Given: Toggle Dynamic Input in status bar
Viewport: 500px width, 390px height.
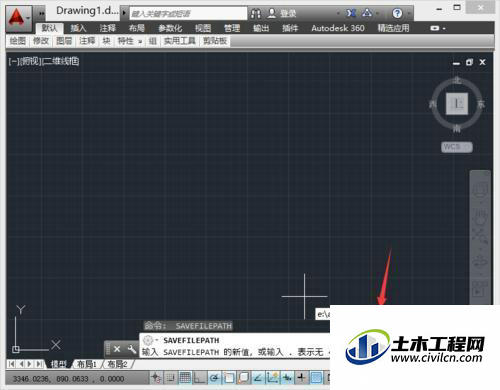Looking at the screenshot, I should pos(287,378).
